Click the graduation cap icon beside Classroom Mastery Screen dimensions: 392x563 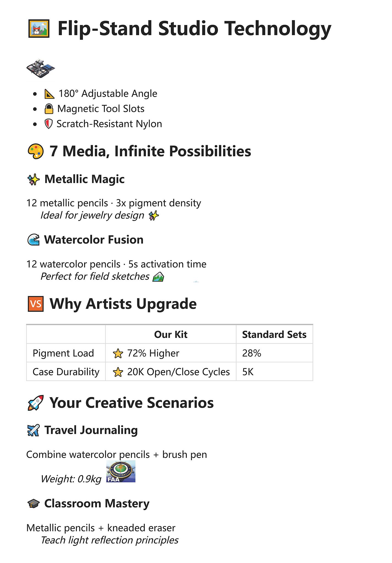[34, 504]
